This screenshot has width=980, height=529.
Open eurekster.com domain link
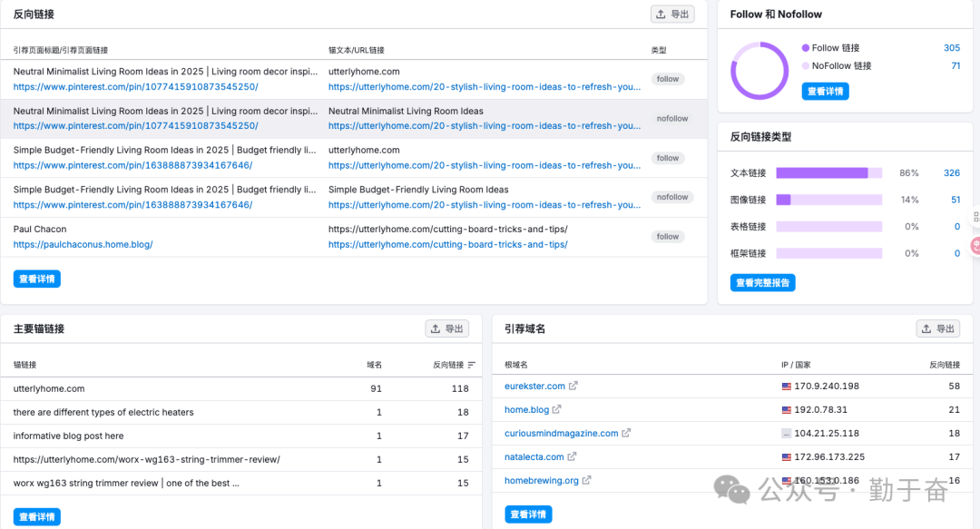pos(534,386)
